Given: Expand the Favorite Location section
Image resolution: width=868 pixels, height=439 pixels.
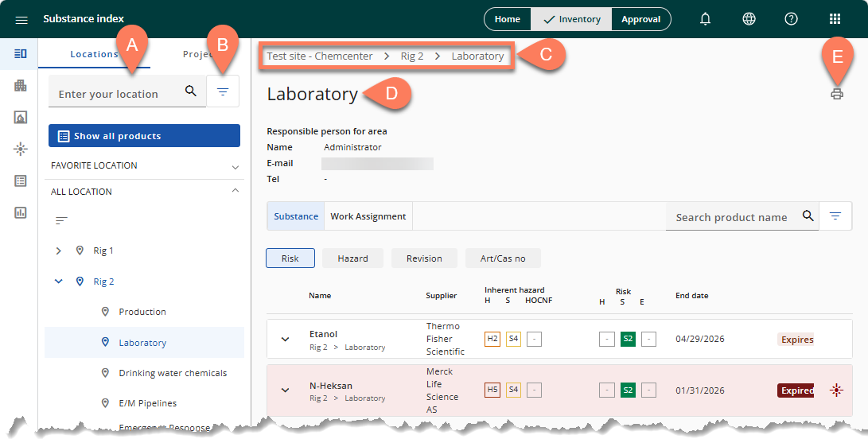Looking at the screenshot, I should 235,166.
